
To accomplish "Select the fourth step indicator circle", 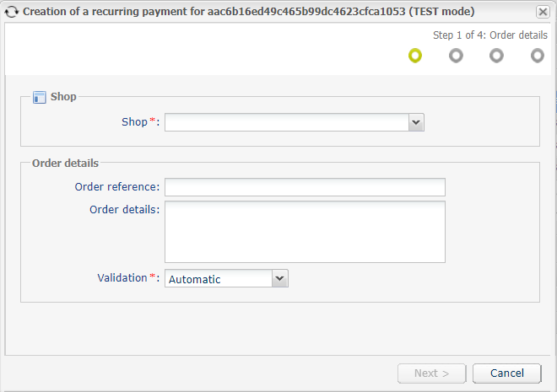I will pos(537,56).
